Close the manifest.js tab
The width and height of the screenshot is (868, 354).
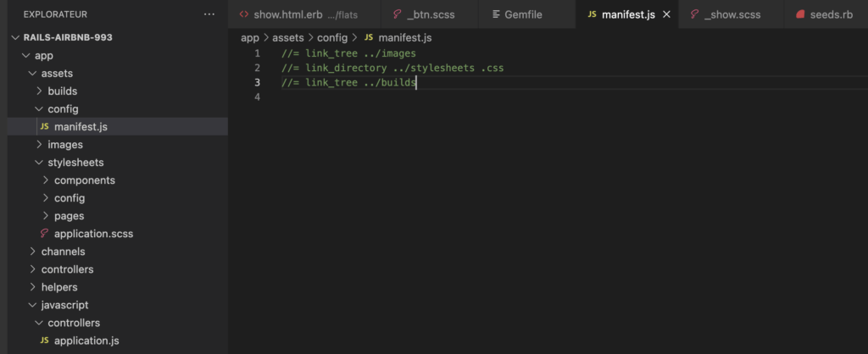(666, 14)
